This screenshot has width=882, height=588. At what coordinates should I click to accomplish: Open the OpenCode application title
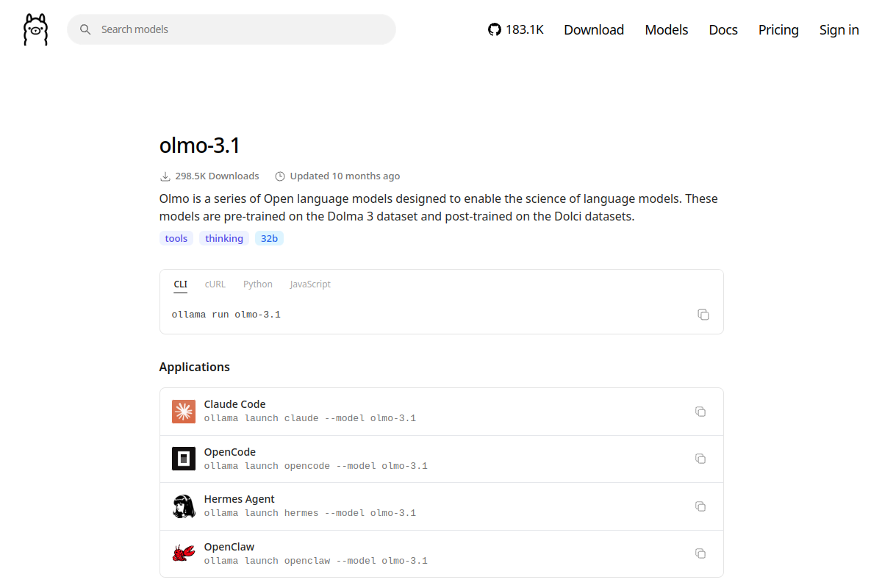coord(230,452)
